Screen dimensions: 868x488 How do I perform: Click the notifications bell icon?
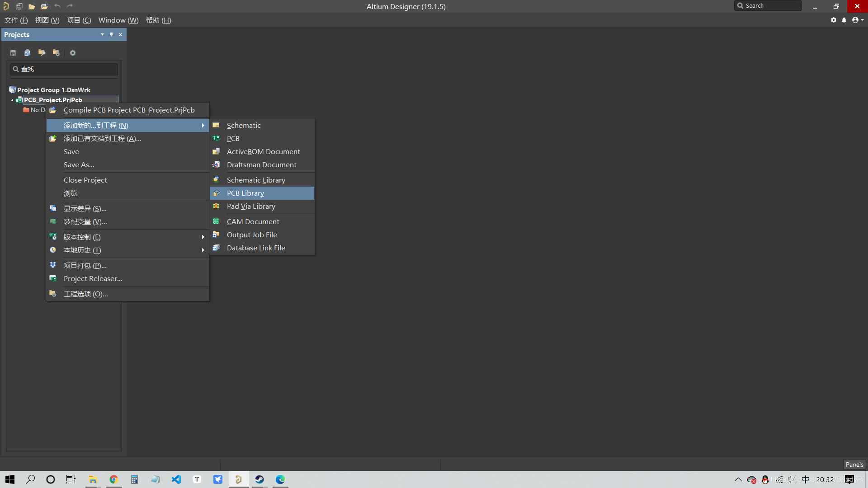[844, 20]
